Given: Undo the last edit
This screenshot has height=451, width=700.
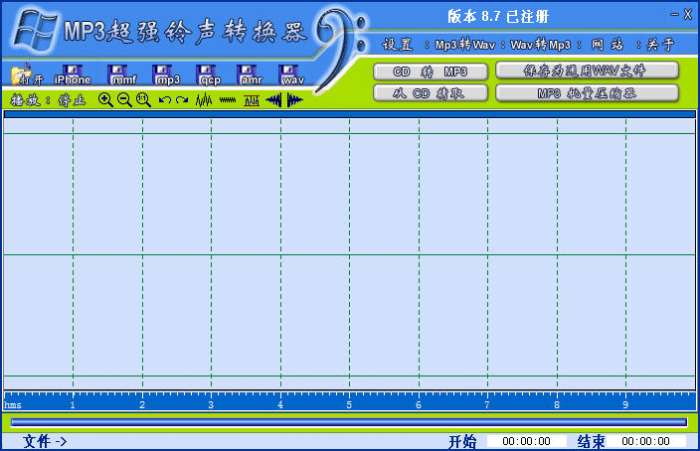Looking at the screenshot, I should (x=165, y=100).
